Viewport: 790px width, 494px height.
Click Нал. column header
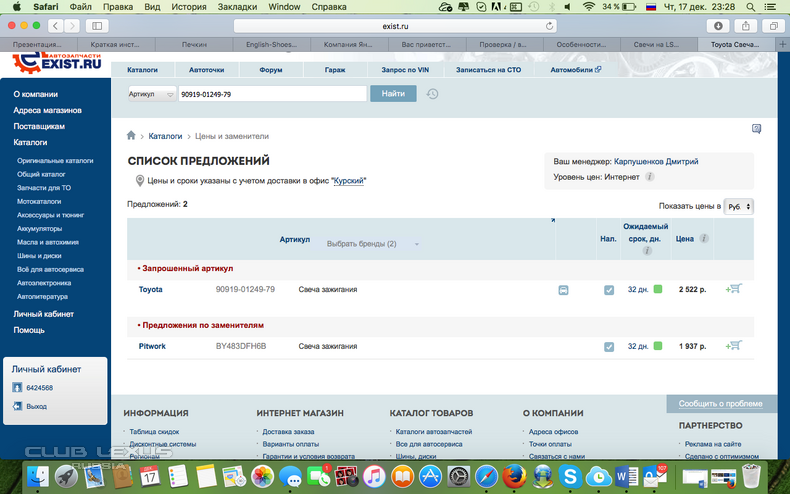coord(608,239)
